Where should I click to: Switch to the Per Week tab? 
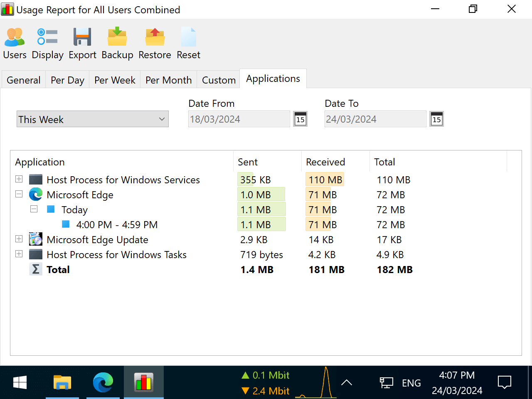[115, 80]
